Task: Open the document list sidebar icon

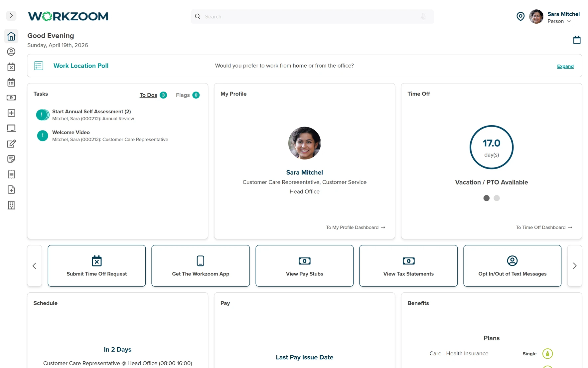Action: (x=11, y=174)
